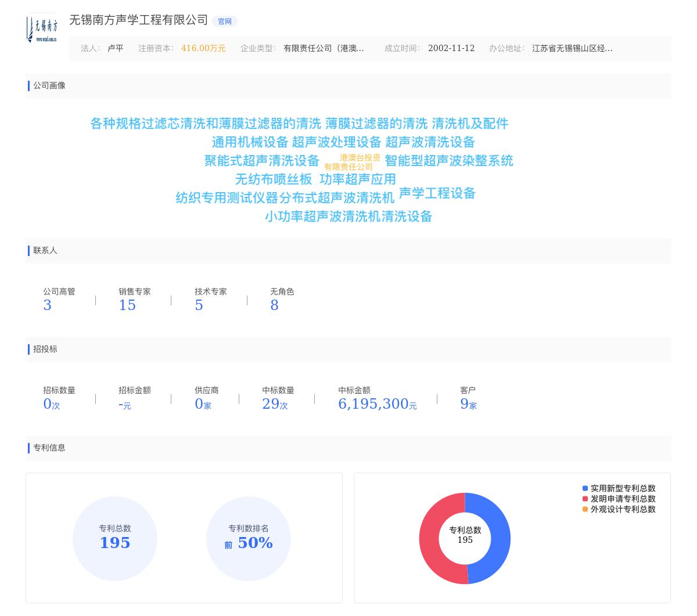
Task: Click keyword 声学工程设备
Action: 437,193
